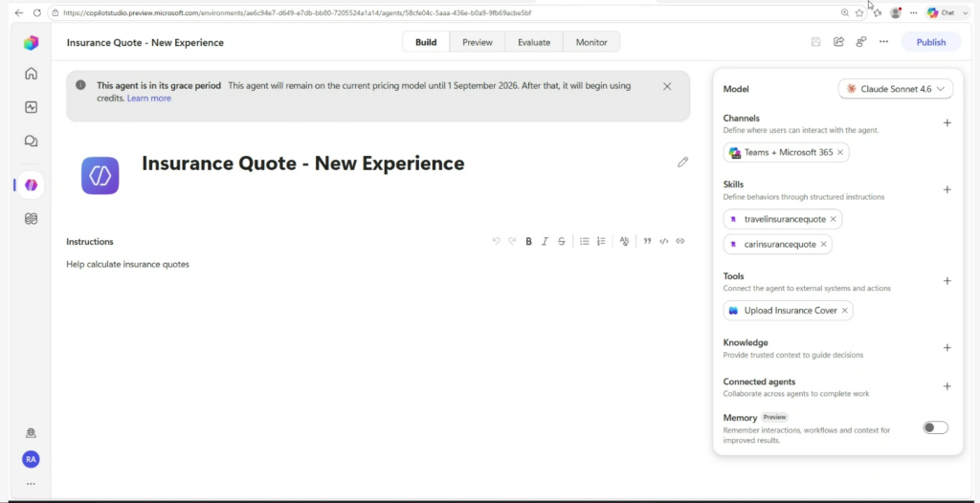
Task: Click the Copilot Studio logo
Action: tap(31, 42)
